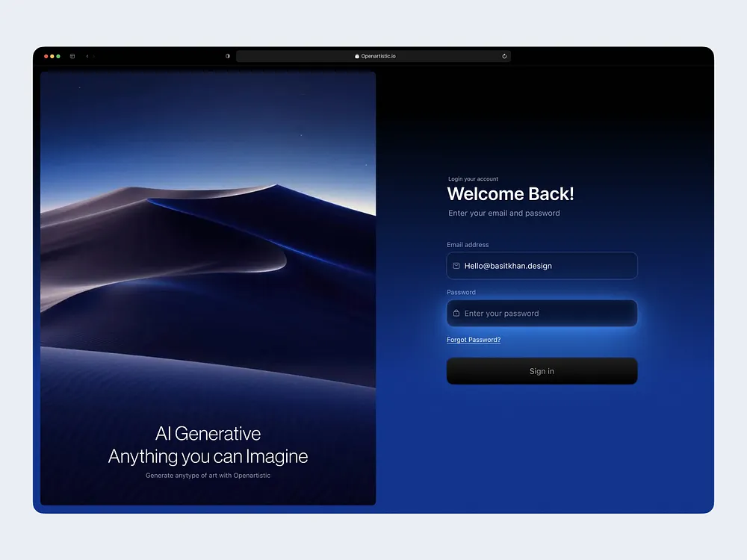The width and height of the screenshot is (747, 560).
Task: Click the Enter your email and password subtitle
Action: coord(503,213)
